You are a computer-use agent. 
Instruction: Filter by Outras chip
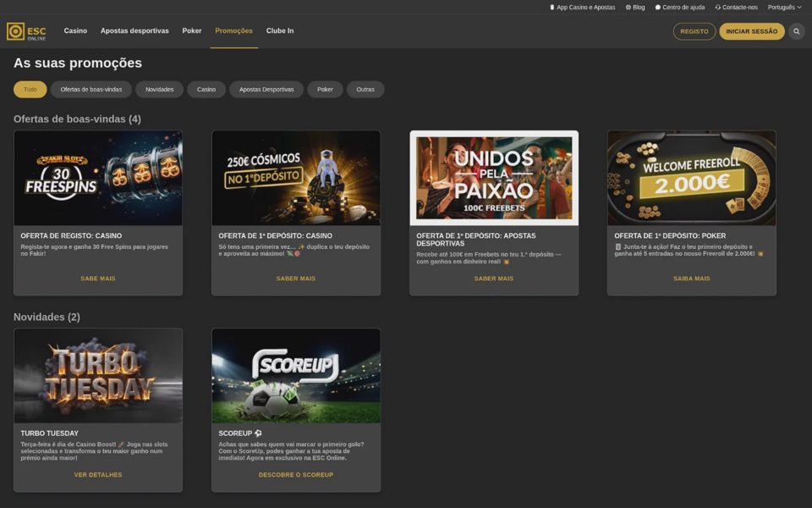tap(365, 89)
